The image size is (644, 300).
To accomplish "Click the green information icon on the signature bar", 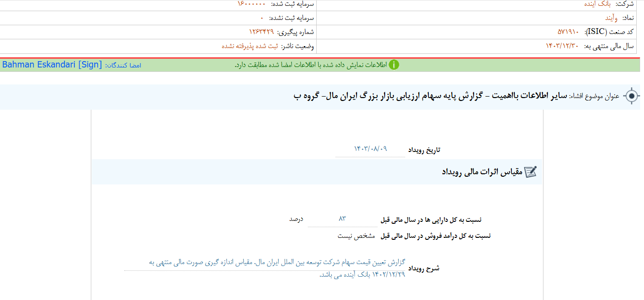I will coord(395,65).
